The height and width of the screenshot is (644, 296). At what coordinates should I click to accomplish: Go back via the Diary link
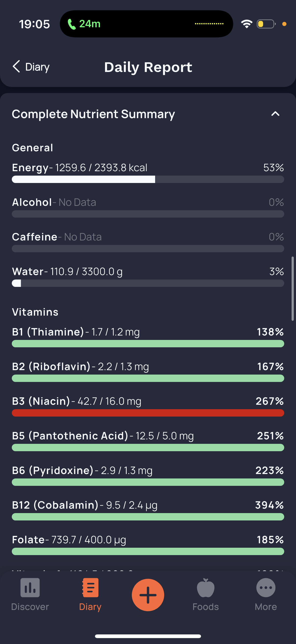[38, 67]
